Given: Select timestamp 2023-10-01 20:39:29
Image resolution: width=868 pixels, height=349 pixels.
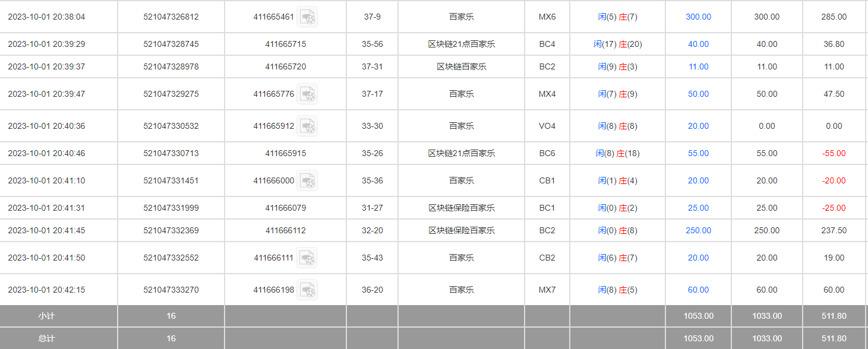Looking at the screenshot, I should click(x=46, y=44).
